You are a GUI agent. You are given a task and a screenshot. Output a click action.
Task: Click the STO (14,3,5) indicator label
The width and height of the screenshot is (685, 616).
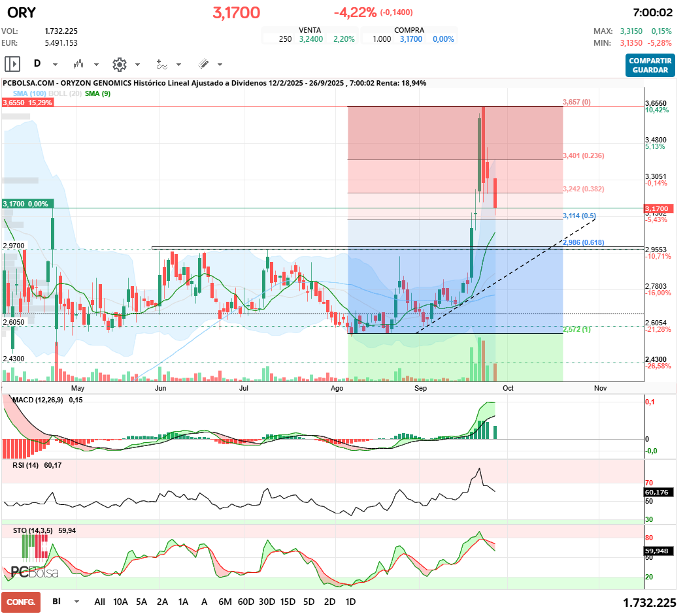[33, 531]
